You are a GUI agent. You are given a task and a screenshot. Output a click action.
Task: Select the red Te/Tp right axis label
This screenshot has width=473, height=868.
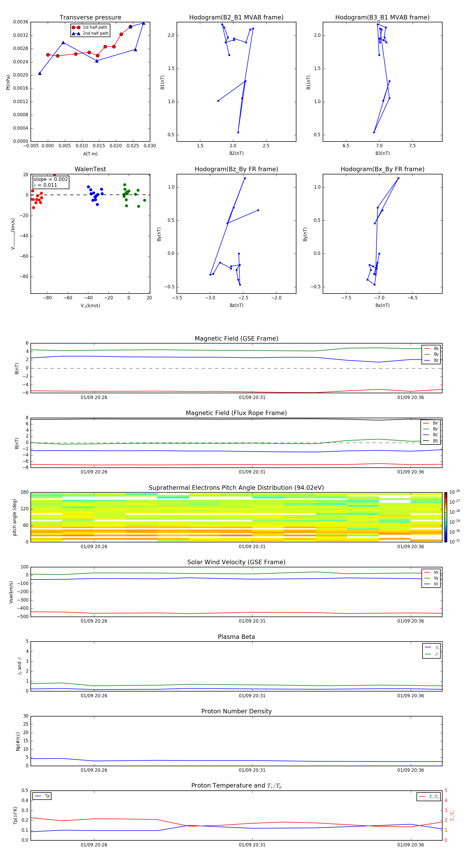453,815
